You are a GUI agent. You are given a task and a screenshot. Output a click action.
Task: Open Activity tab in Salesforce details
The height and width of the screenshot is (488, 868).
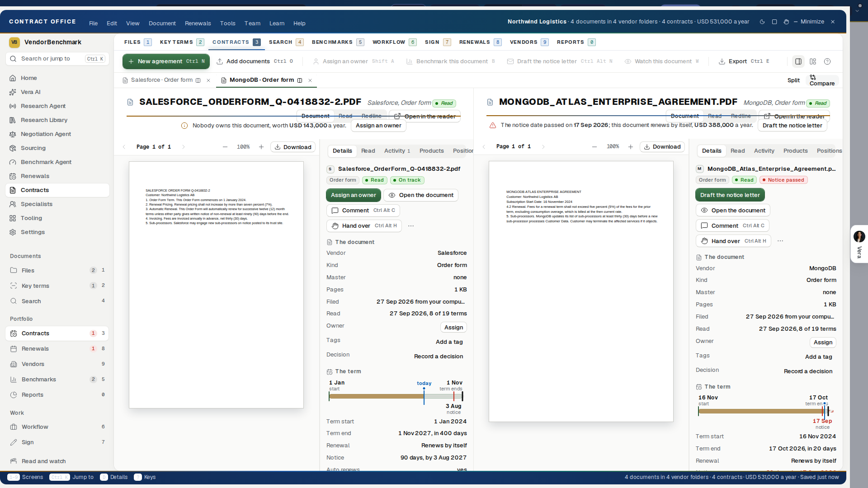[397, 151]
